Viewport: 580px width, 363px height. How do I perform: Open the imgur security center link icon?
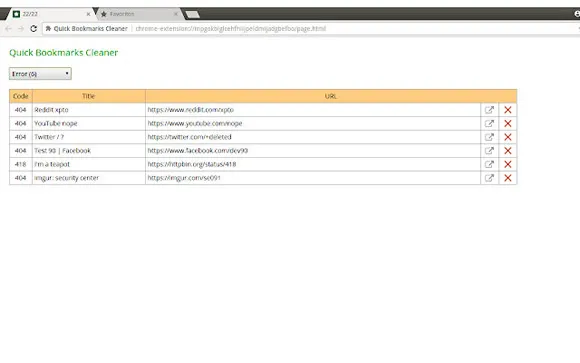point(489,178)
